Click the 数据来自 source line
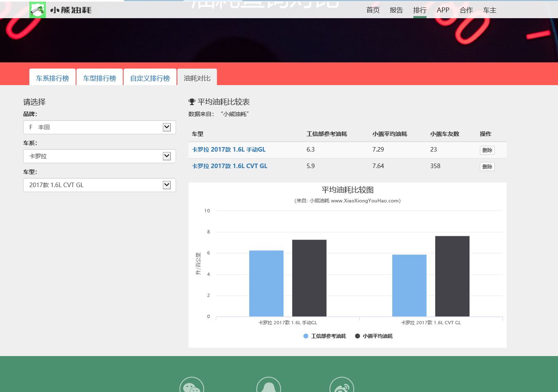The height and width of the screenshot is (392, 558). coord(219,114)
